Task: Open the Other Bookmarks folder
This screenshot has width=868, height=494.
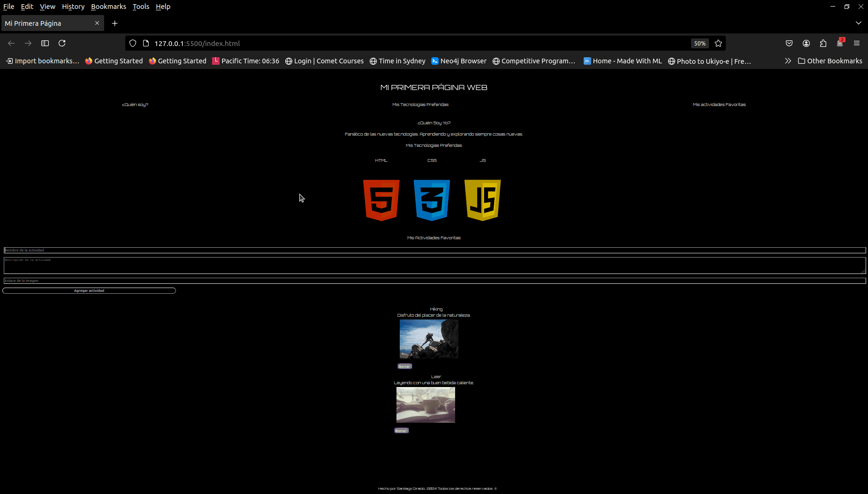Action: [830, 61]
